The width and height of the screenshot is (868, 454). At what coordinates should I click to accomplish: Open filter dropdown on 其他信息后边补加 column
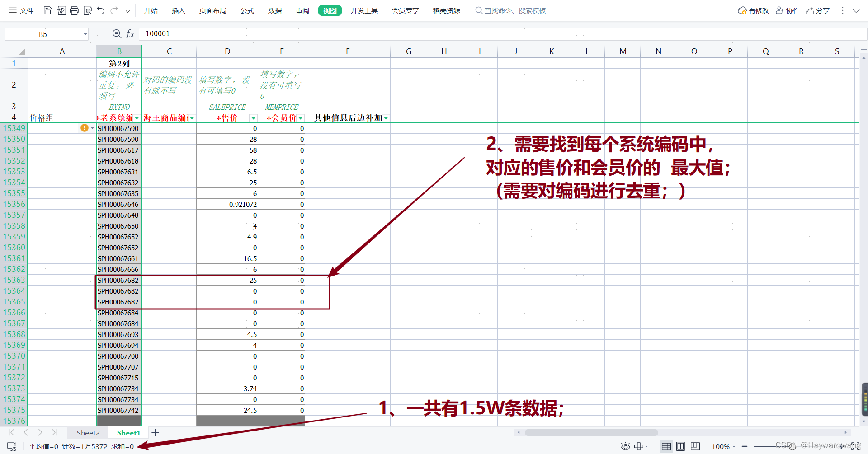click(386, 118)
